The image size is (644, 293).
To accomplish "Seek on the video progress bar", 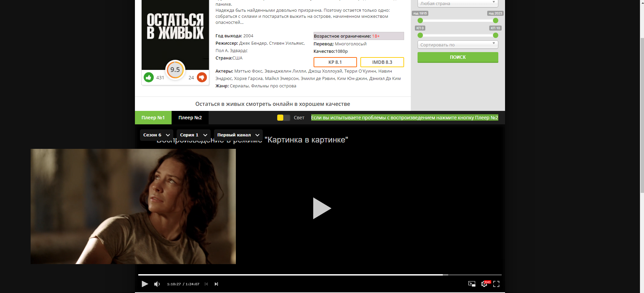I will pos(320,275).
